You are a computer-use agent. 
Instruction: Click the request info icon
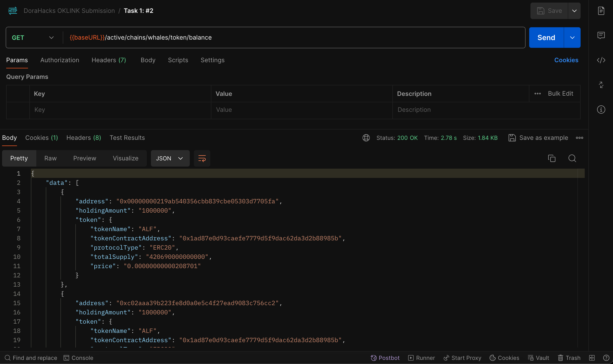pyautogui.click(x=601, y=110)
